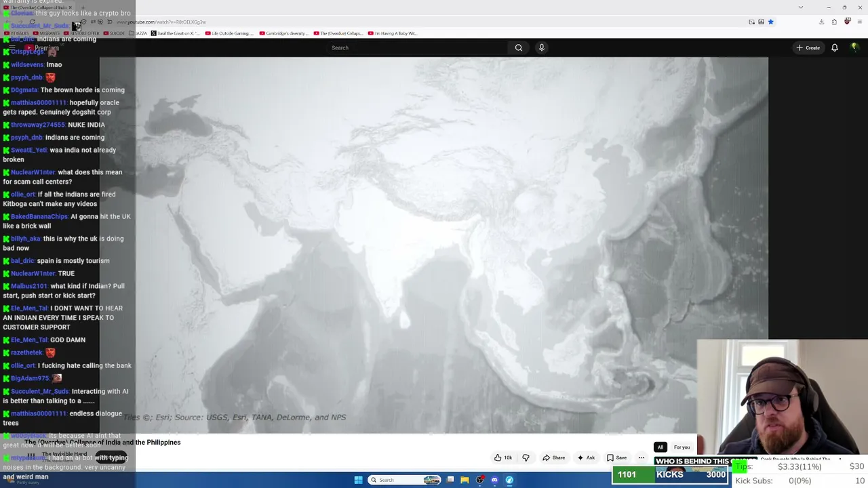This screenshot has height=488, width=868.
Task: Click the 'what does this mean for scam call centers?' message
Action: [x=63, y=177]
